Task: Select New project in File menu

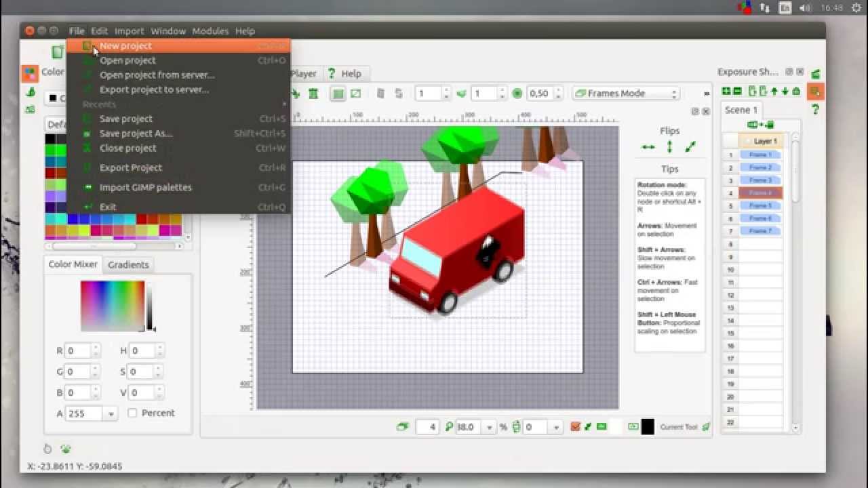Action: pyautogui.click(x=178, y=45)
